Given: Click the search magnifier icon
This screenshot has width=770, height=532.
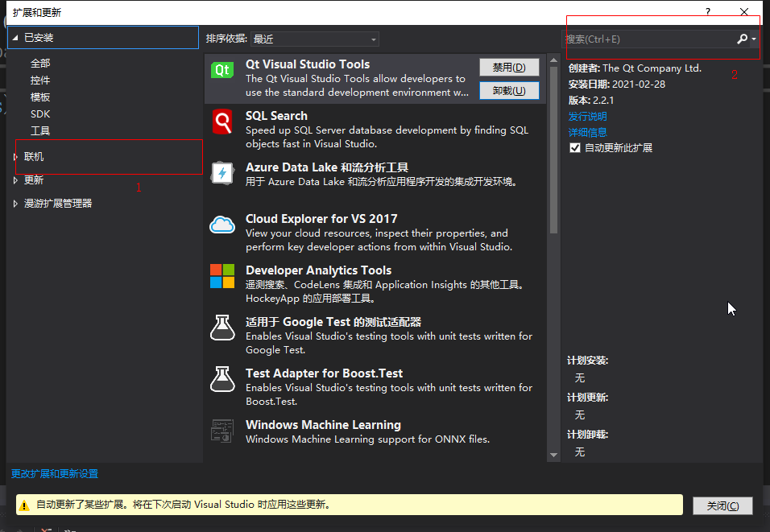Looking at the screenshot, I should tap(742, 39).
